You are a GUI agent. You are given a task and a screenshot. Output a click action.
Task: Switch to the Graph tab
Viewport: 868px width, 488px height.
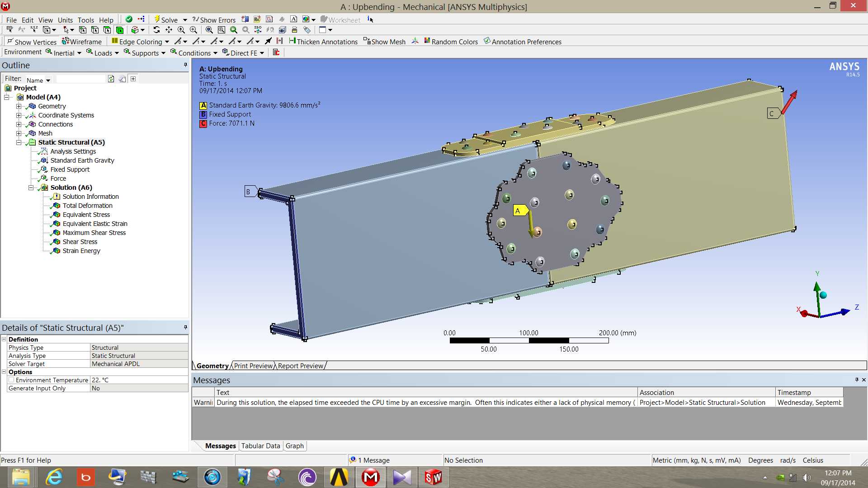pos(295,446)
